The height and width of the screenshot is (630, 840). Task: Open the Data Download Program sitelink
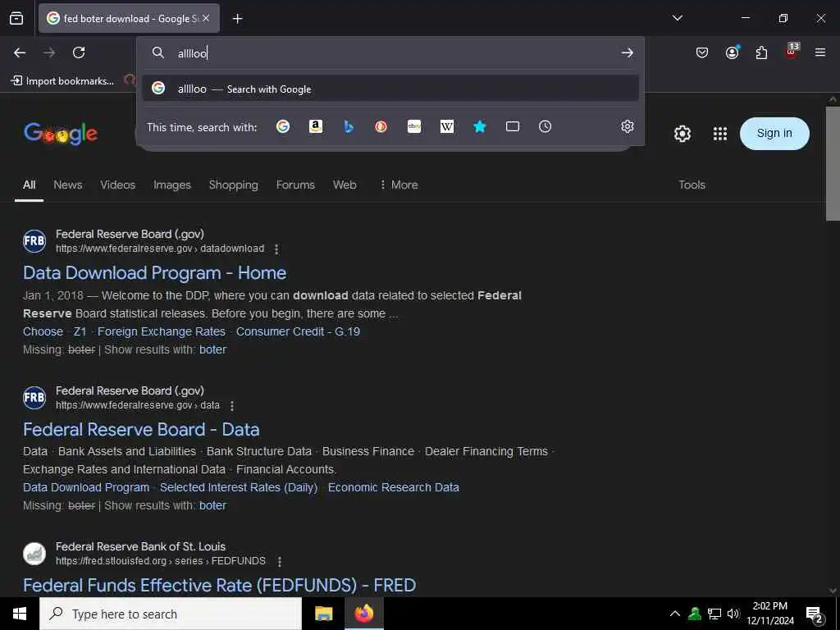point(86,487)
